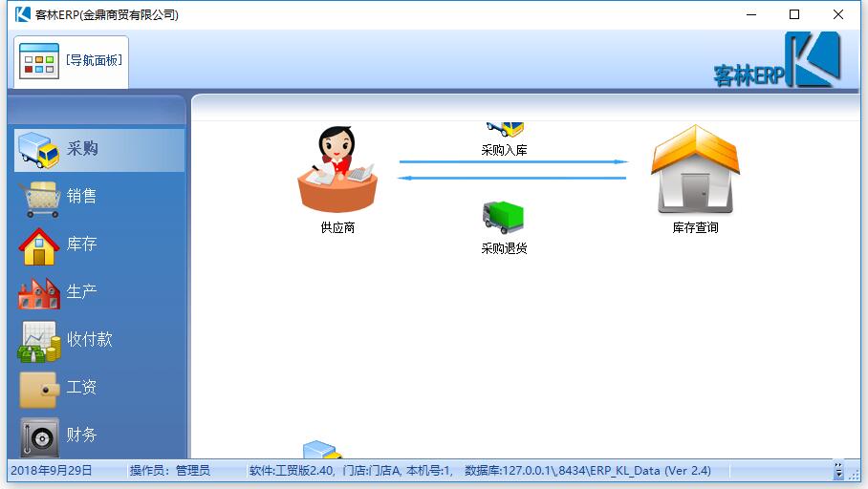
Task: Select 采购 in the sidebar
Action: coord(99,149)
